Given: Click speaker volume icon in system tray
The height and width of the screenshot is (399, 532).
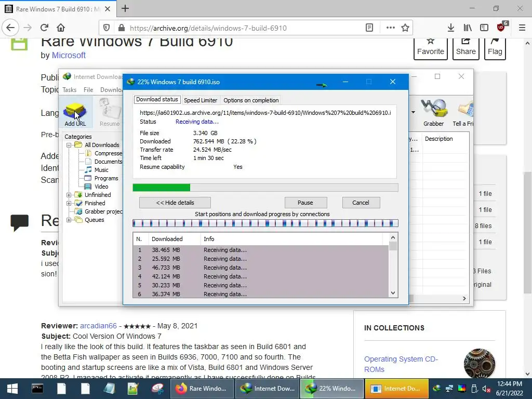Looking at the screenshot, I should pyautogui.click(x=486, y=389).
